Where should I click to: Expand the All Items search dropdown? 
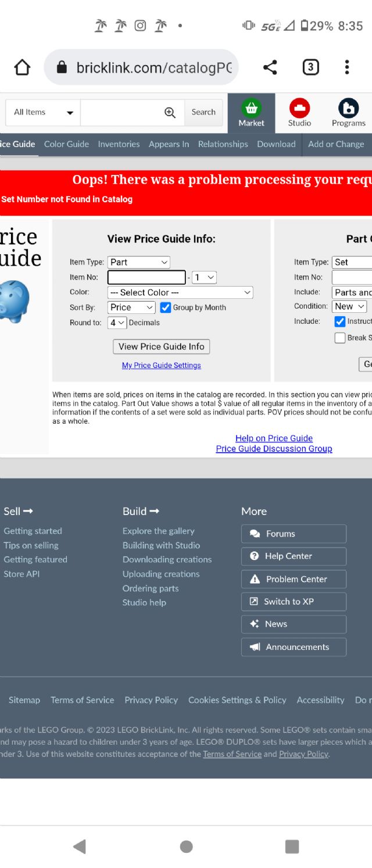pyautogui.click(x=44, y=113)
